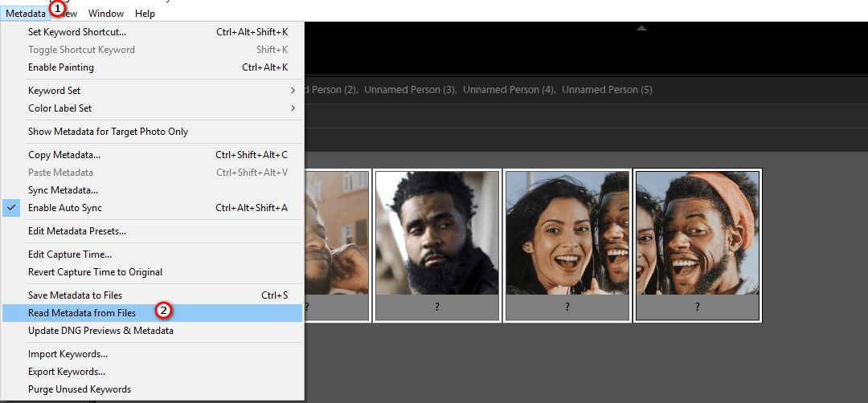Collapse the top panel using the triangle arrow
The height and width of the screenshot is (403, 868).
coord(641,28)
